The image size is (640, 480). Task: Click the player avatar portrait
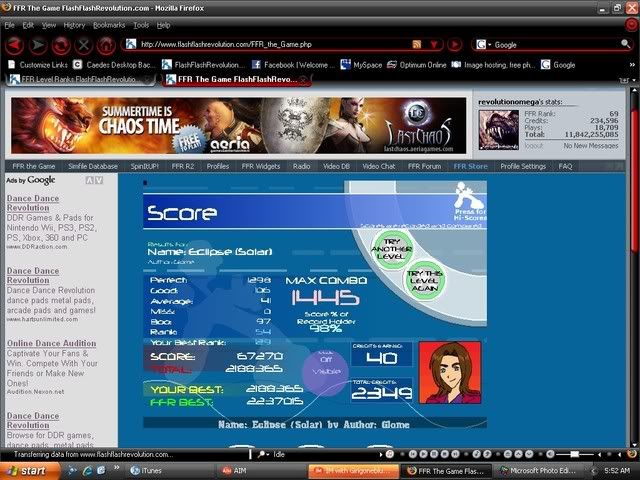(x=443, y=367)
